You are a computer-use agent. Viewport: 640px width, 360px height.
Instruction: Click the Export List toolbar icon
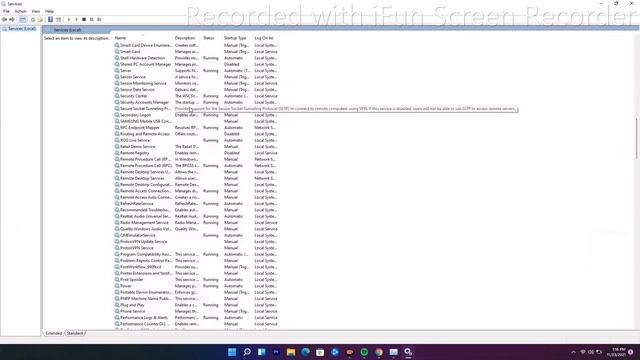coord(40,19)
